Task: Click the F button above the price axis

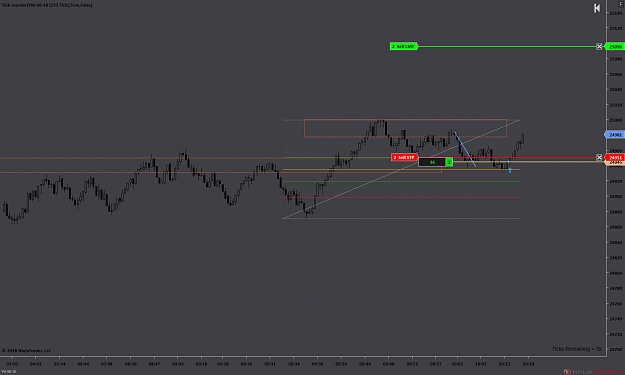Action: tap(621, 4)
